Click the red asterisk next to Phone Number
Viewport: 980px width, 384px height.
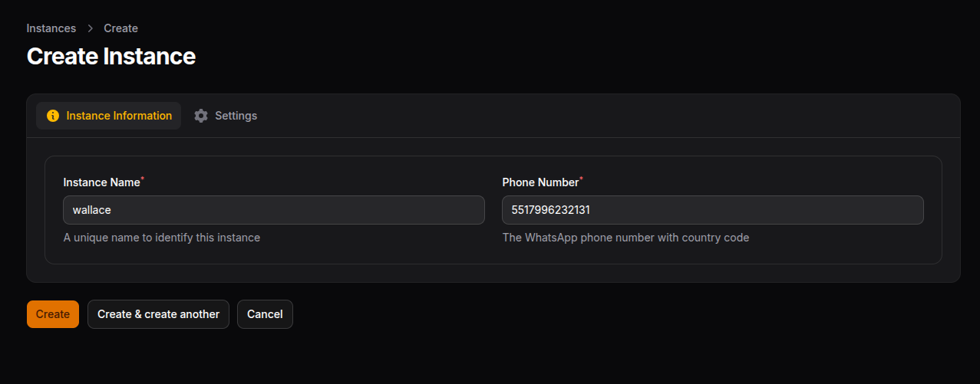(x=581, y=179)
